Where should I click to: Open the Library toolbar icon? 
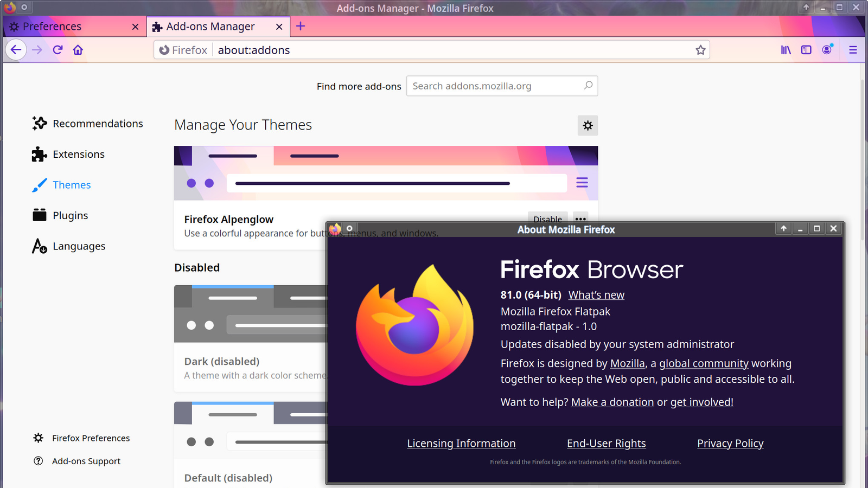[786, 50]
